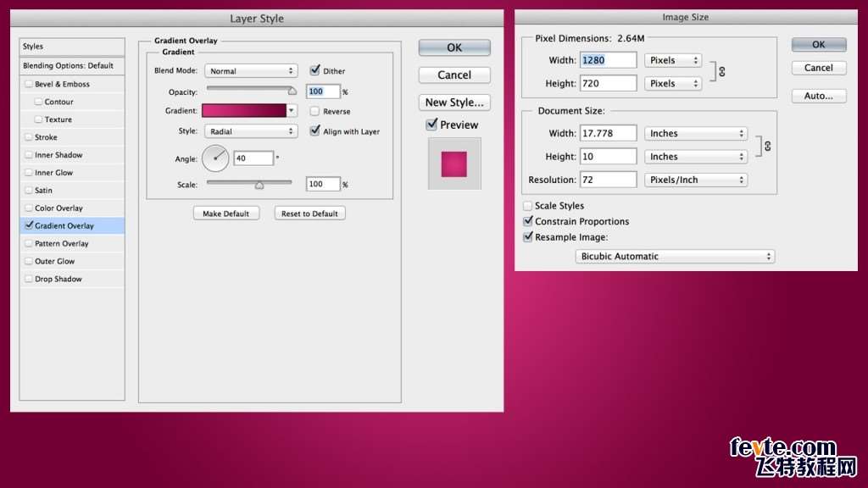Click the gradient color swatch bar
The width and height of the screenshot is (868, 488).
click(x=244, y=111)
